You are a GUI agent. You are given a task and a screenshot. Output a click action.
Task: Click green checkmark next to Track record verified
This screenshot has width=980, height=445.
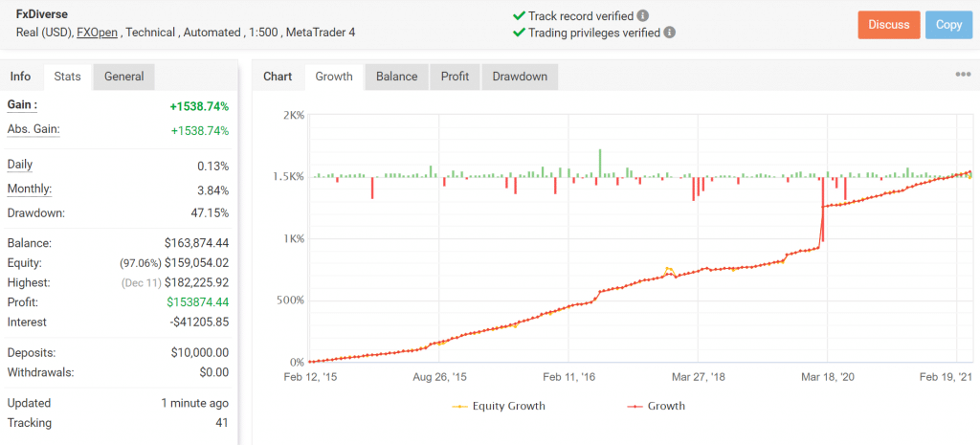tap(519, 15)
